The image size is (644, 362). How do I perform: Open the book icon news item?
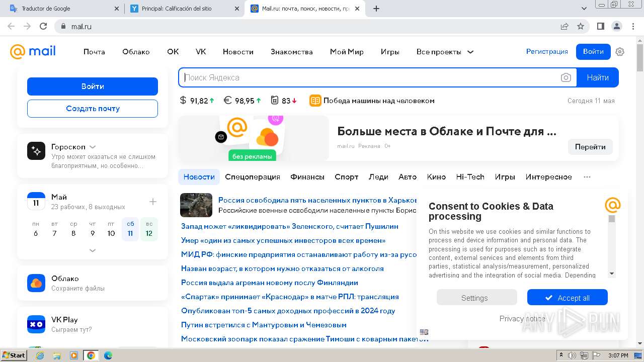[315, 101]
